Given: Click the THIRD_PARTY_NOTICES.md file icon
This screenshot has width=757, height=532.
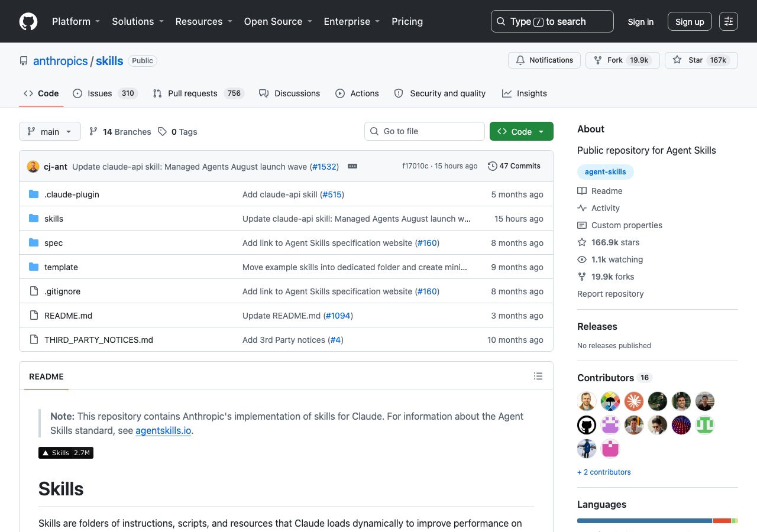Looking at the screenshot, I should (x=34, y=340).
